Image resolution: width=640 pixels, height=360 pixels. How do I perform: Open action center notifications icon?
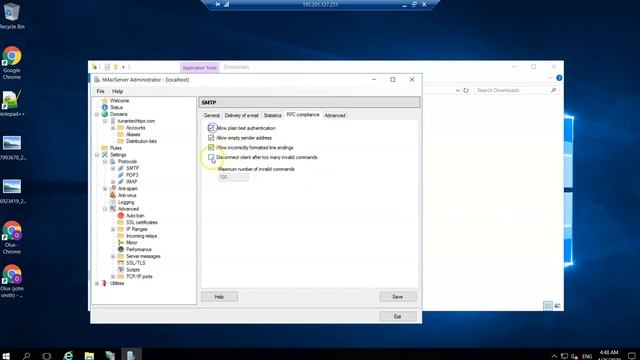[632, 356]
